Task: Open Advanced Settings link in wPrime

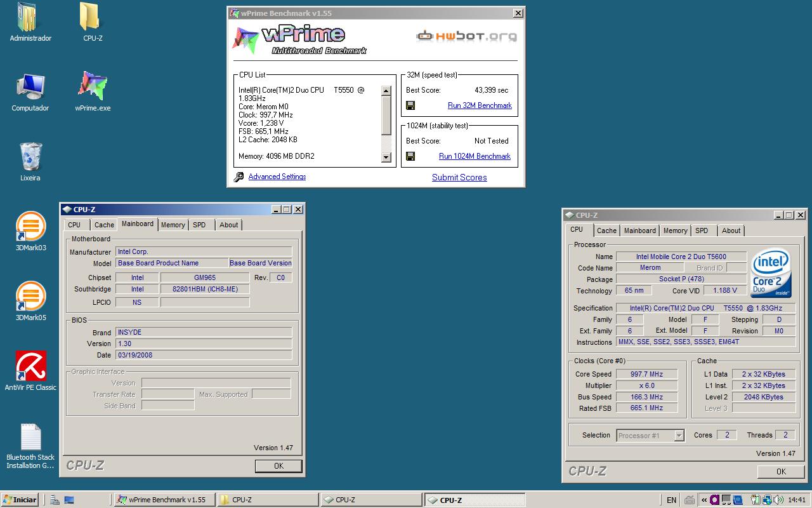Action: click(277, 177)
